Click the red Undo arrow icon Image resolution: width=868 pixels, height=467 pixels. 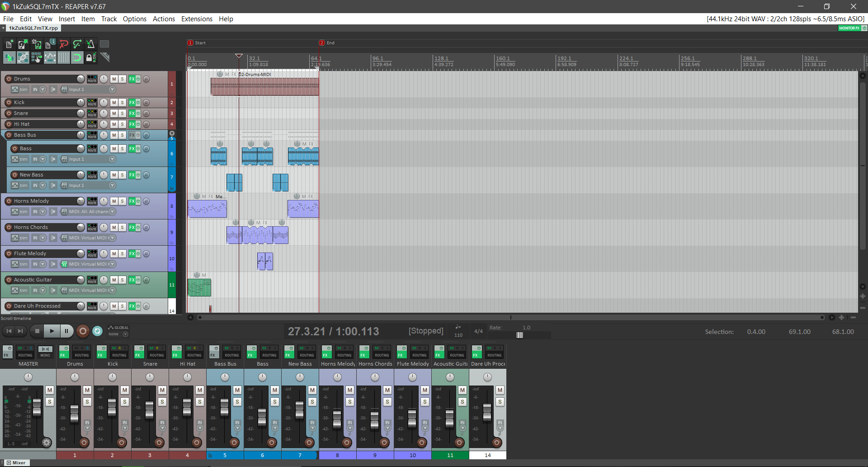pyautogui.click(x=63, y=44)
